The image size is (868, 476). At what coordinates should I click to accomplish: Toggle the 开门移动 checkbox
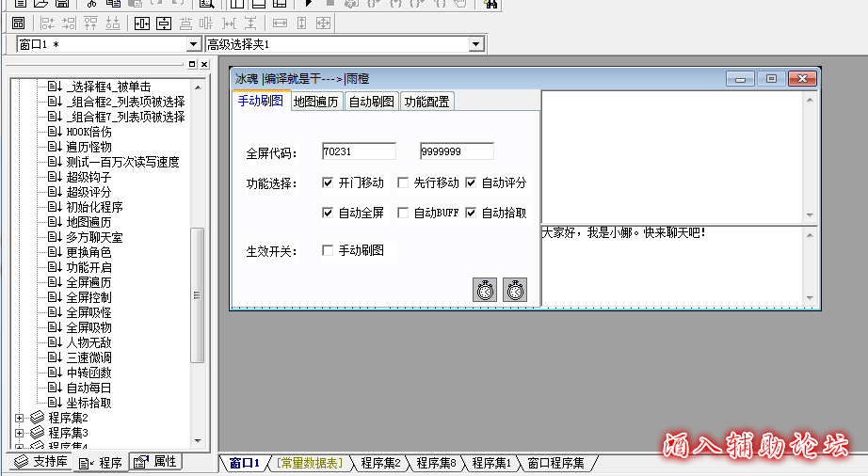(x=328, y=182)
